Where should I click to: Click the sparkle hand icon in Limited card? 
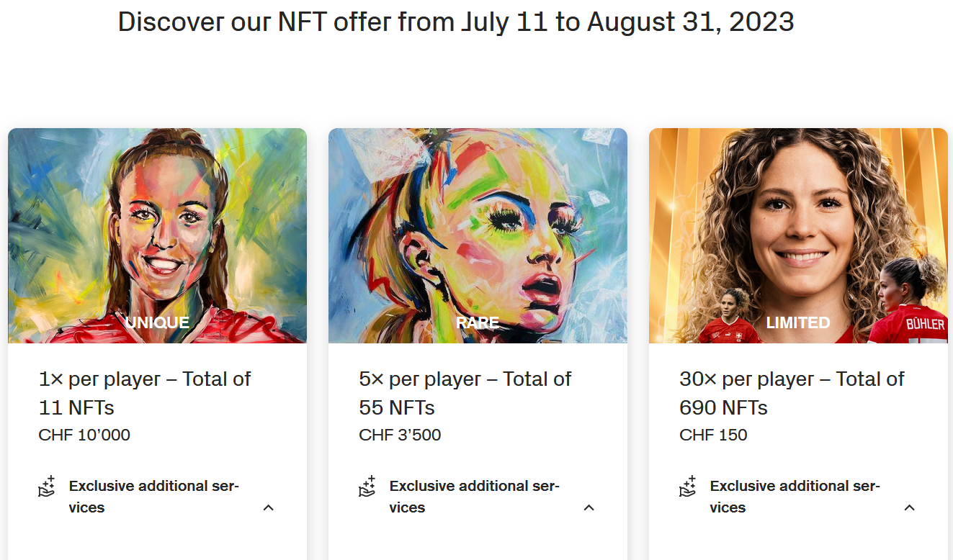tap(688, 487)
